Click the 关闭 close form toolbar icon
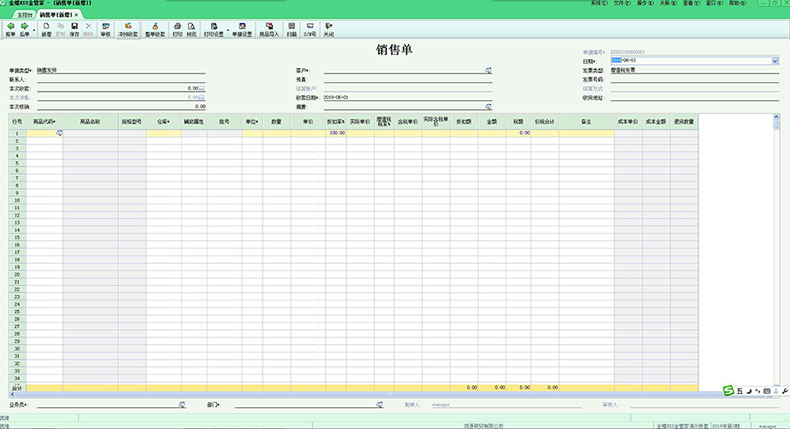The height and width of the screenshot is (429, 790). (328, 26)
